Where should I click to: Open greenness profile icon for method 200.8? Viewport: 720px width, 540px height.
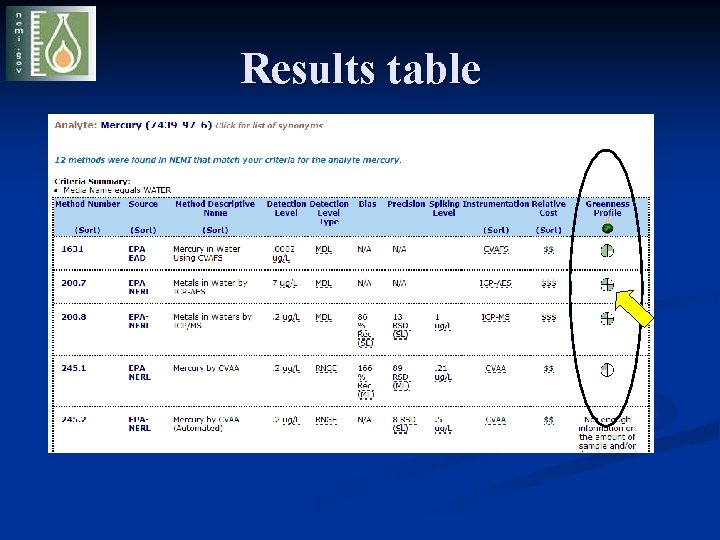tap(607, 318)
